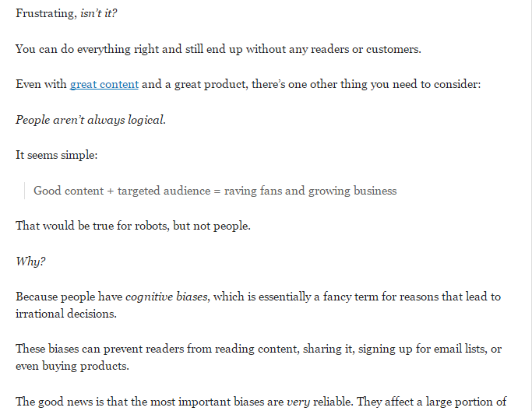
Task: Click the vertical scrollbar at the right edge
Action: click(530, 205)
